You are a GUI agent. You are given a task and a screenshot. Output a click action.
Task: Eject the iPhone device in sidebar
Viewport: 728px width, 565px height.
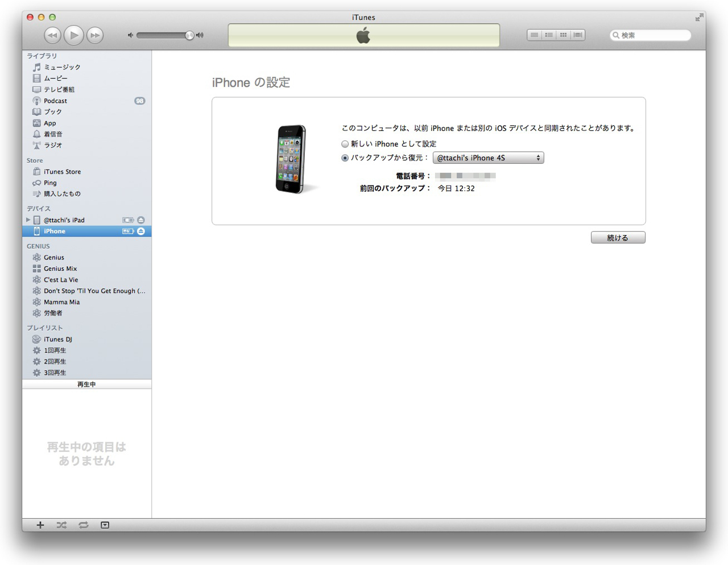pyautogui.click(x=141, y=232)
